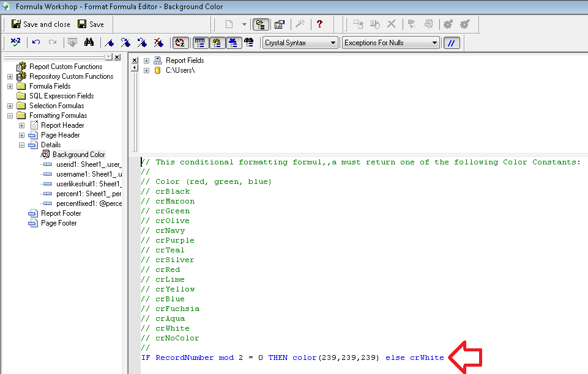Expand the Page Header section
The image size is (588, 374).
coord(22,135)
